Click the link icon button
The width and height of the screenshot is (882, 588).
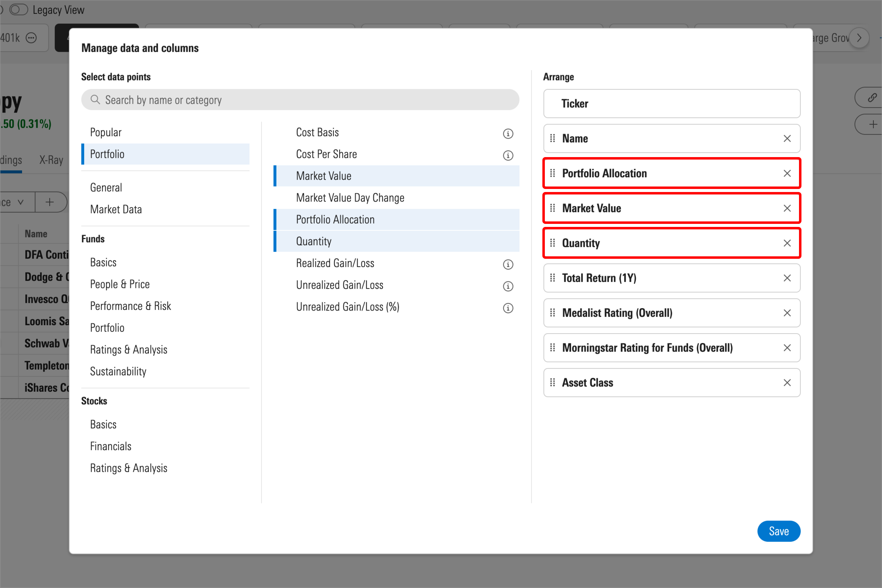pyautogui.click(x=872, y=97)
